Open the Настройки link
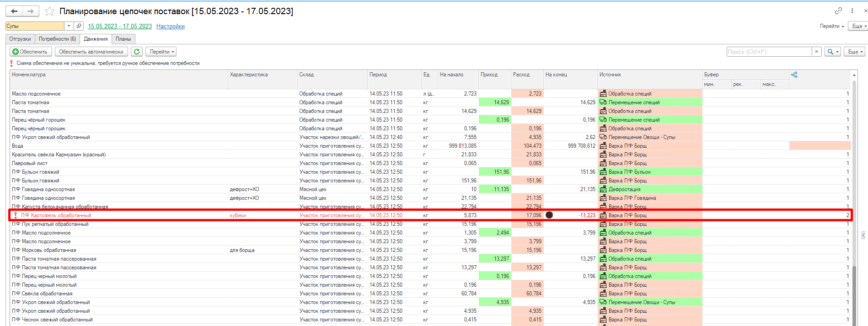 coord(170,26)
